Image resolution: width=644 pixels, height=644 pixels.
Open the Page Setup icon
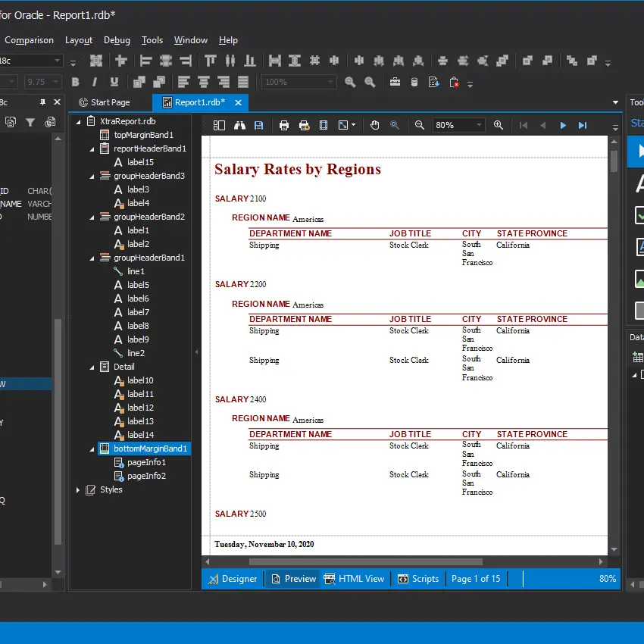tap(324, 125)
